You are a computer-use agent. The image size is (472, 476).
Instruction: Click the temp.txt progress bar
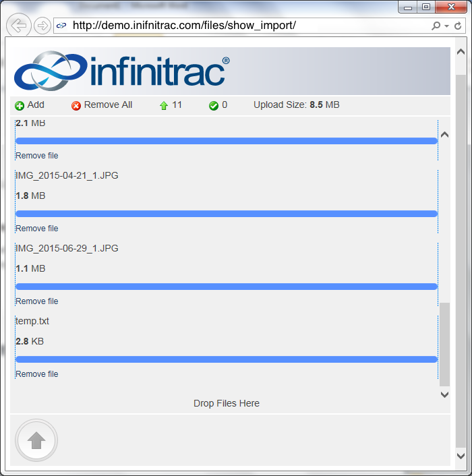227,359
